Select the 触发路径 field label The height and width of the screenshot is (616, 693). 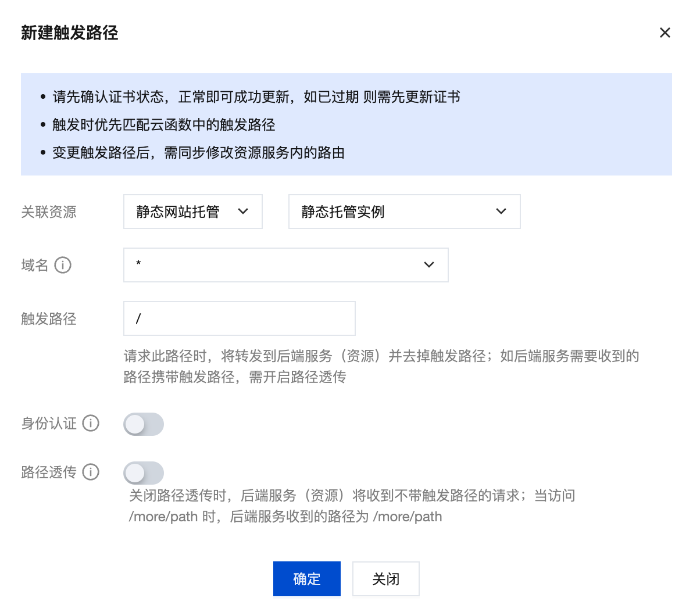coord(49,319)
